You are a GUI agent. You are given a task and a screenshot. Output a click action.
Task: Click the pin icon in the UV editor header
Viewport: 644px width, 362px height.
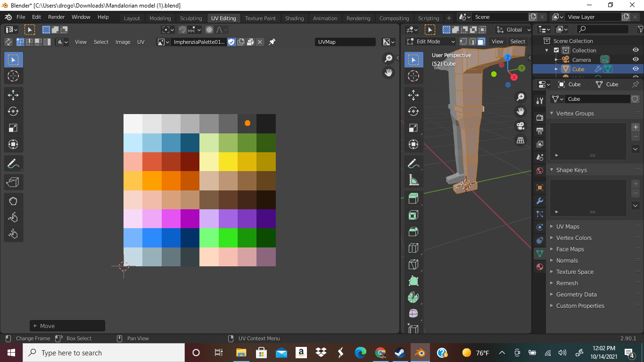(x=272, y=41)
